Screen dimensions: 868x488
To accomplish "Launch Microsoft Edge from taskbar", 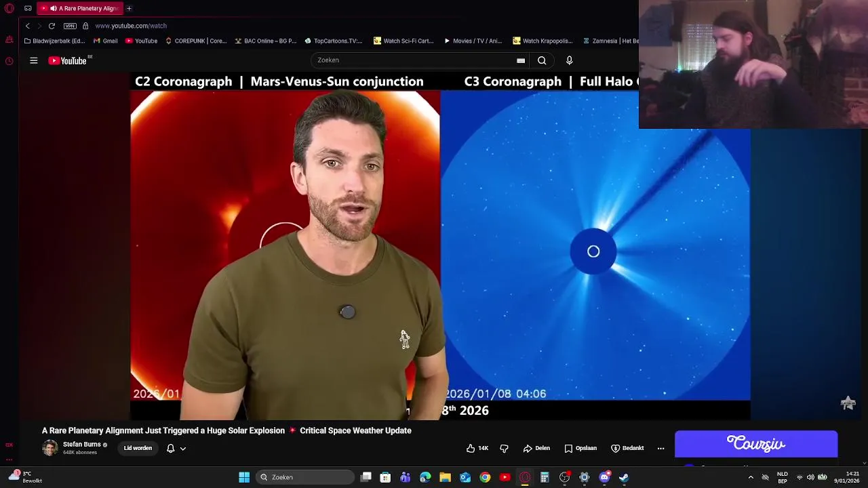I will pos(425,477).
